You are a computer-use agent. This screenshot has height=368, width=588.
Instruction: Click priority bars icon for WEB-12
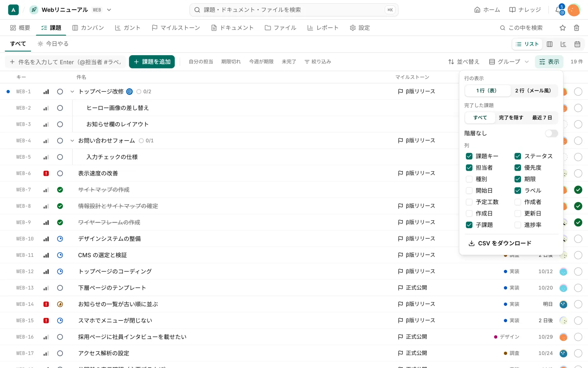click(x=46, y=272)
